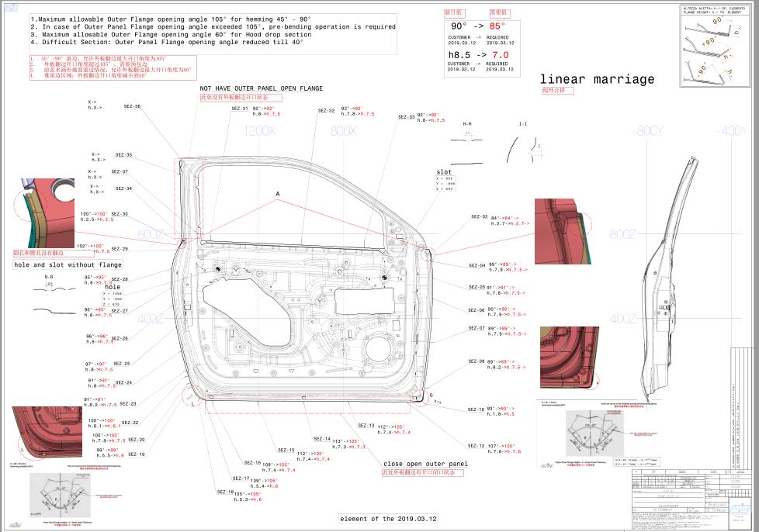759x532 pixels.
Task: Open the flange angle legend diagram top-right
Action: pos(715,45)
